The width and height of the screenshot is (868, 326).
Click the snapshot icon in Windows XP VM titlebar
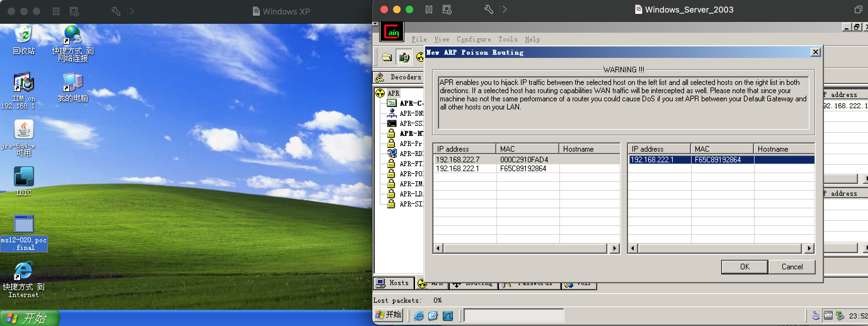(x=74, y=11)
